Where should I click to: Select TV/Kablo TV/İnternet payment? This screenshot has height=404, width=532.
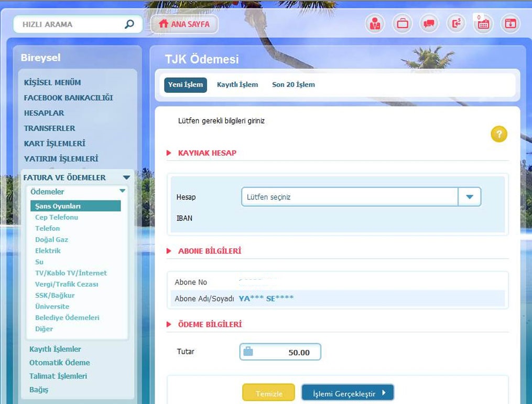(71, 273)
